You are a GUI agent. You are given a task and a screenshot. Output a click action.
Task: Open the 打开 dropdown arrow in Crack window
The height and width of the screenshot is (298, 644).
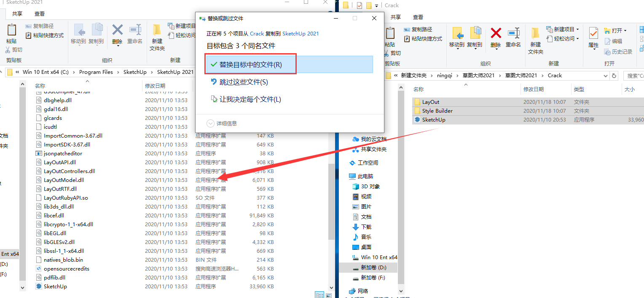pos(625,30)
